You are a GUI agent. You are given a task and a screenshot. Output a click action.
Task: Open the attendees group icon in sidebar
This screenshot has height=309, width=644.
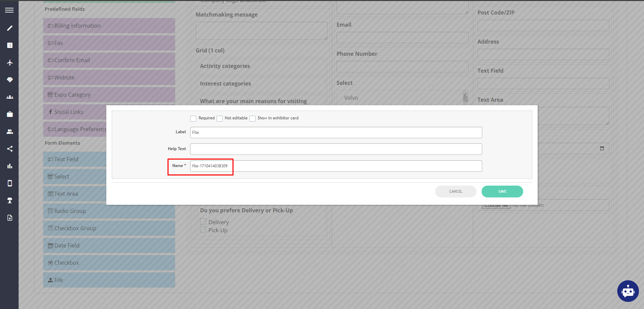pyautogui.click(x=9, y=97)
